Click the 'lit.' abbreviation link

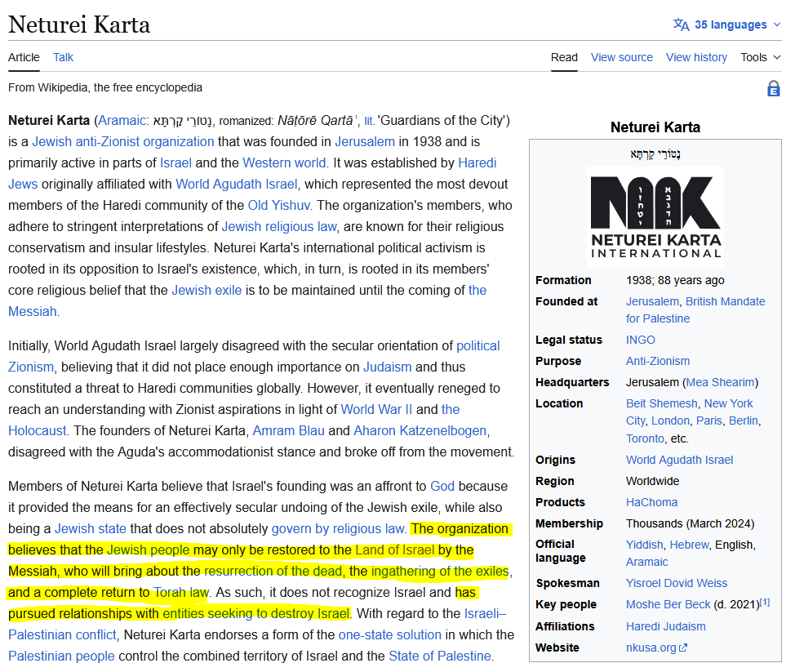(369, 121)
